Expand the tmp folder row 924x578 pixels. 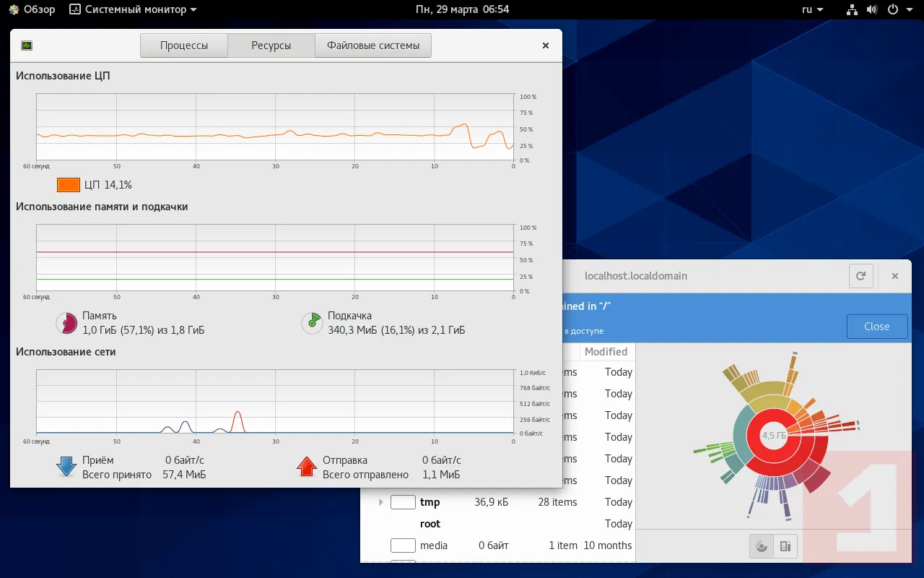click(380, 502)
